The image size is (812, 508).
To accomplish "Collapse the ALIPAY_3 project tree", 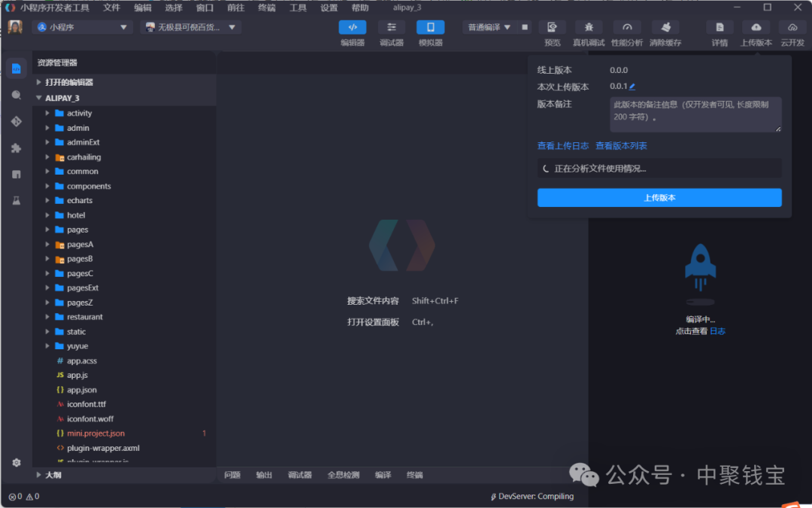I will coord(39,98).
